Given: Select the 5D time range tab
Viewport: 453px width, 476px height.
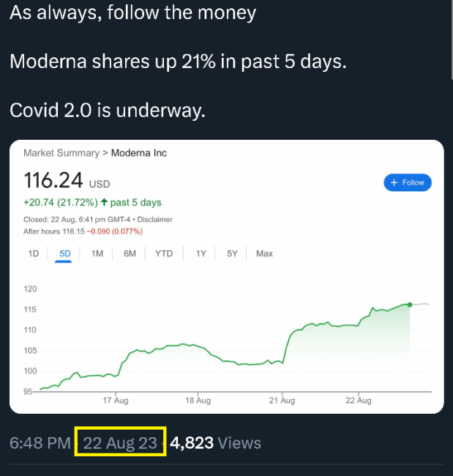Looking at the screenshot, I should click(64, 253).
